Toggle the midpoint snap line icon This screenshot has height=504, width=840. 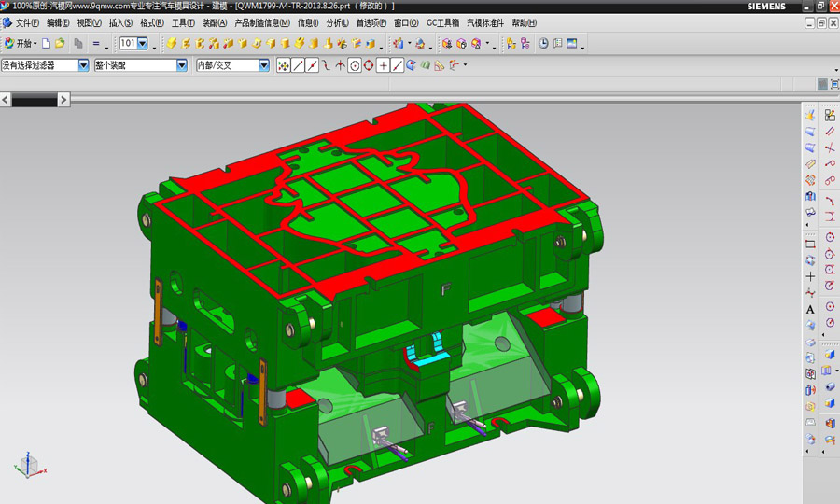(312, 65)
